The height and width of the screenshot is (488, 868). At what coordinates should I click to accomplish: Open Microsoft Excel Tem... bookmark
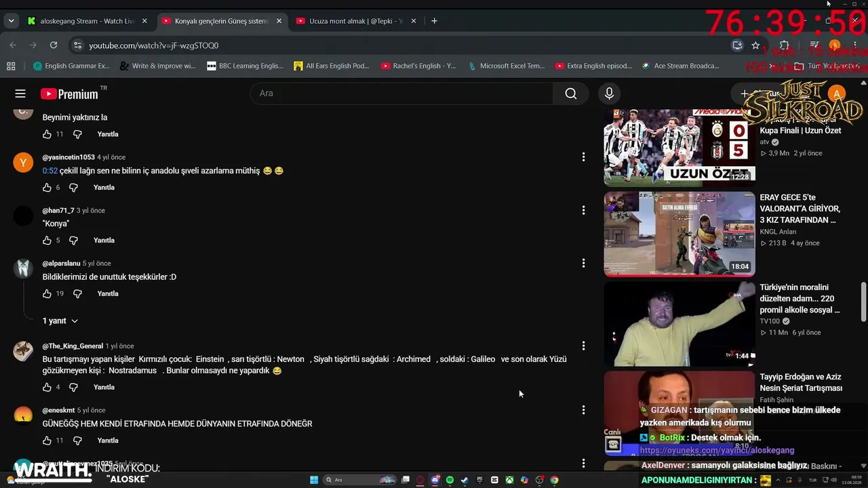coord(506,66)
